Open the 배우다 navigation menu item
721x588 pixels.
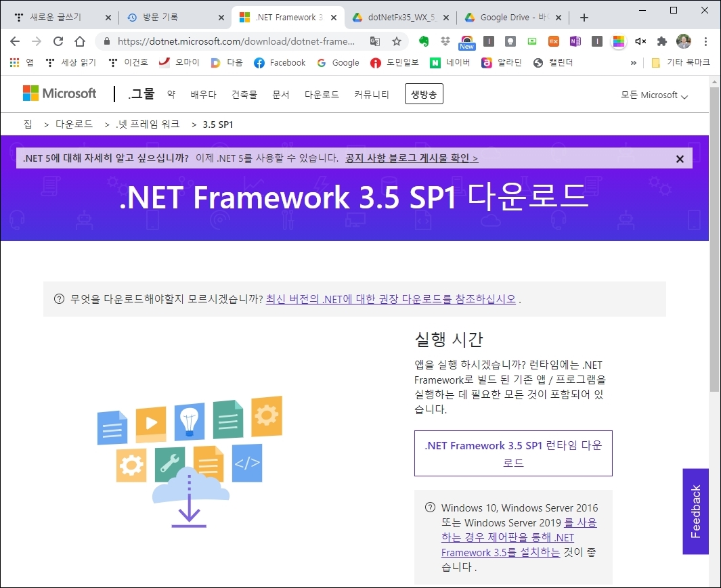pos(203,95)
